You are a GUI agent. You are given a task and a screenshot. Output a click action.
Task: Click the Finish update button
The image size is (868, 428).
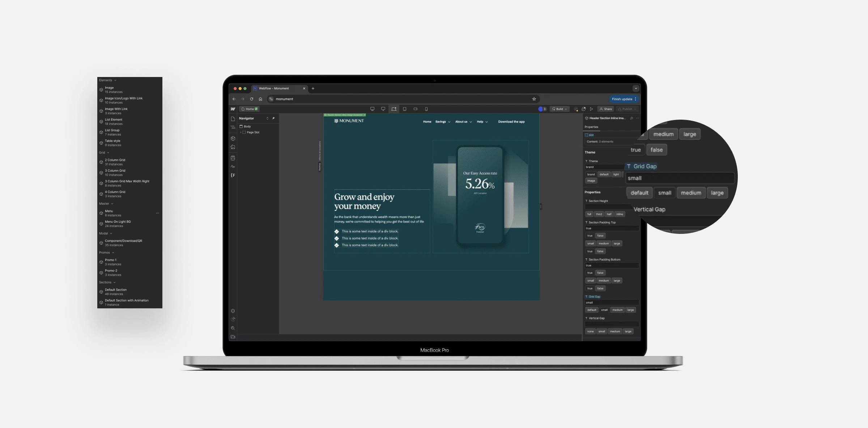tap(622, 99)
